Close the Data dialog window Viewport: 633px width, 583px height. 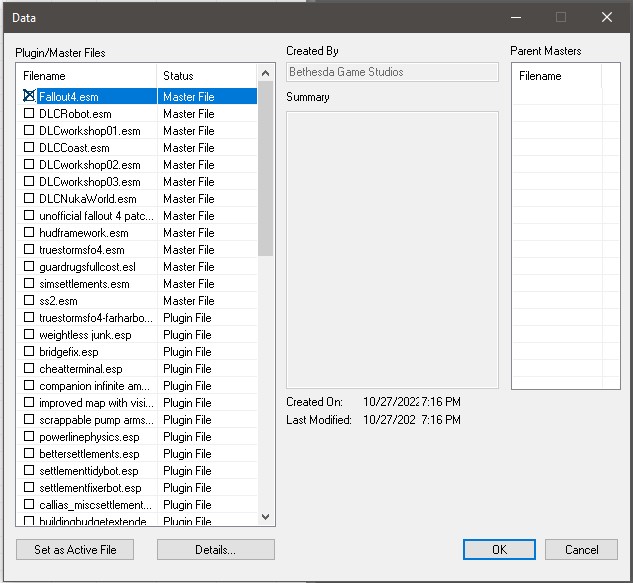606,17
